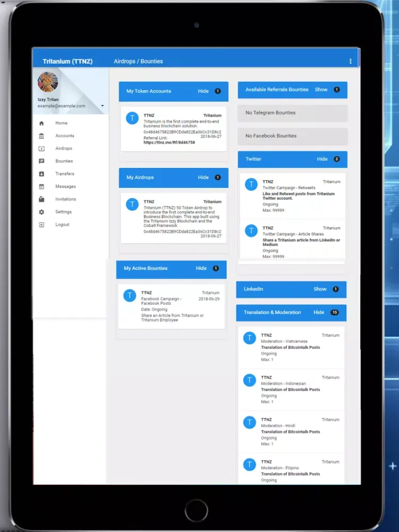The width and height of the screenshot is (399, 532).
Task: Click the Settings gear icon
Action: coord(41,212)
